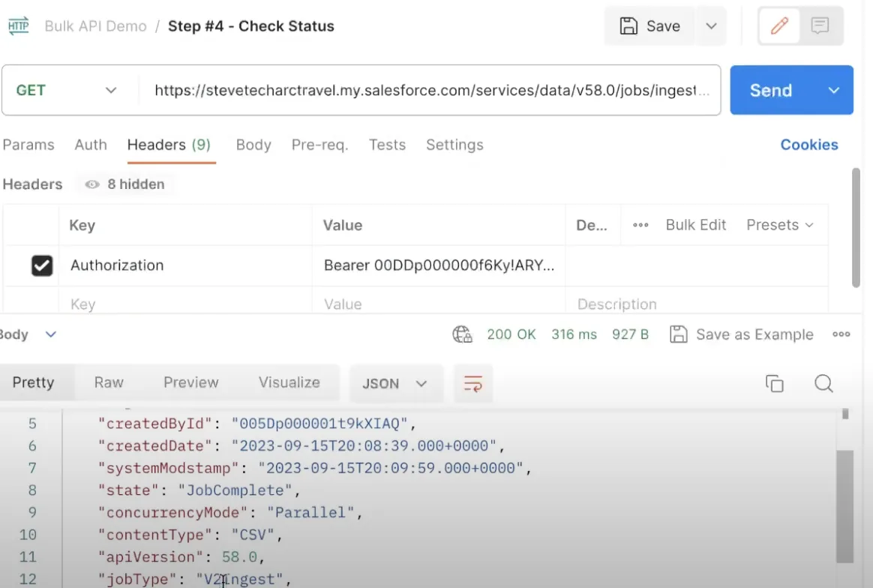Search the response body magnifier icon
Image resolution: width=873 pixels, height=588 pixels.
tap(823, 383)
